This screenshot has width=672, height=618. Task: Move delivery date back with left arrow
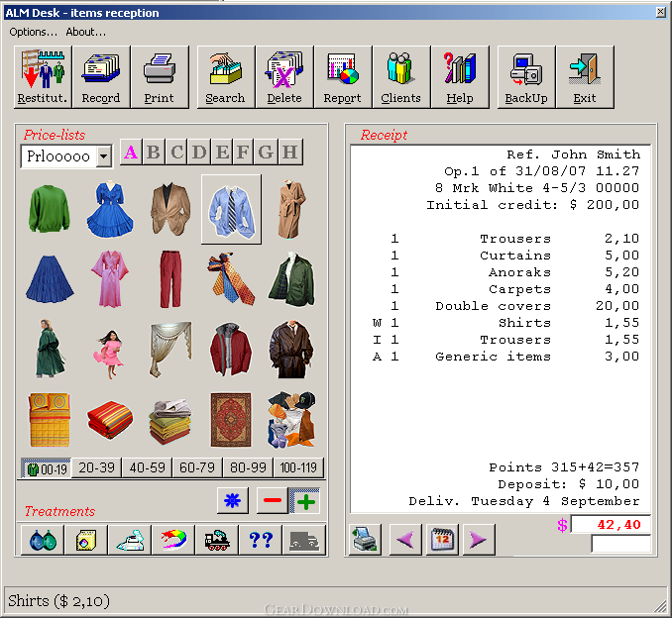click(x=405, y=539)
